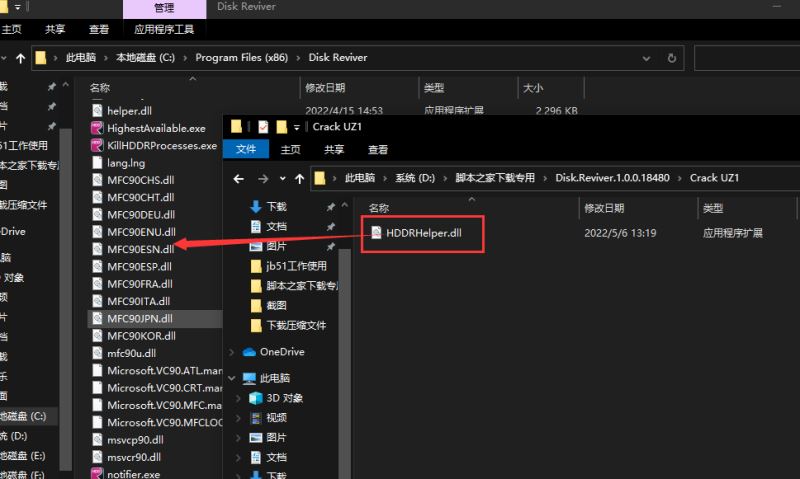Sort Disk Reviver files by 类型 column

coord(434,88)
